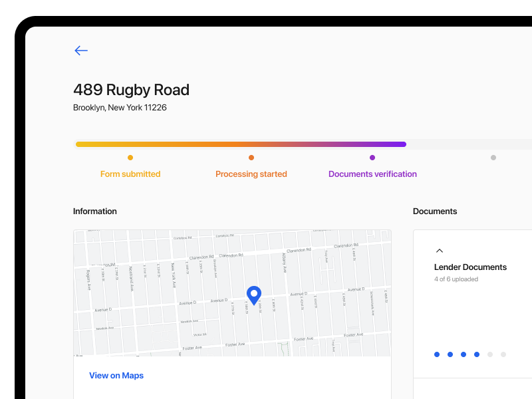Click the yellow Form submitted step dot

coord(130,158)
